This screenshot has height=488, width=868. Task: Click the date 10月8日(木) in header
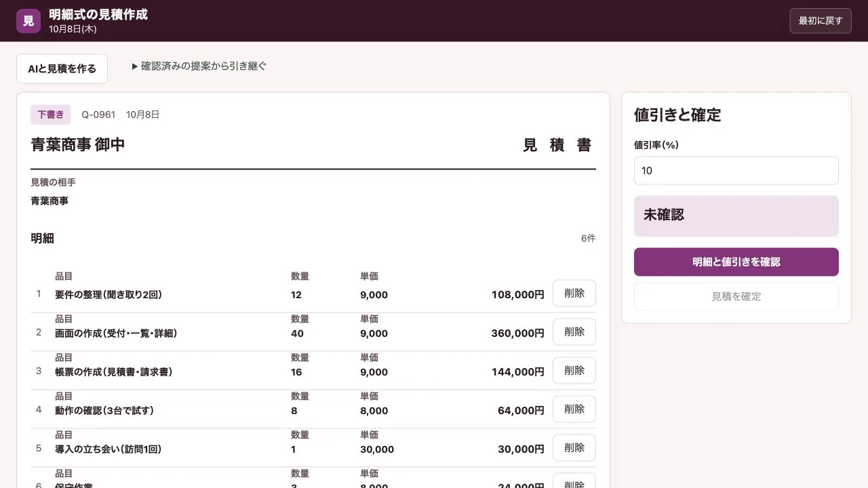tap(73, 29)
